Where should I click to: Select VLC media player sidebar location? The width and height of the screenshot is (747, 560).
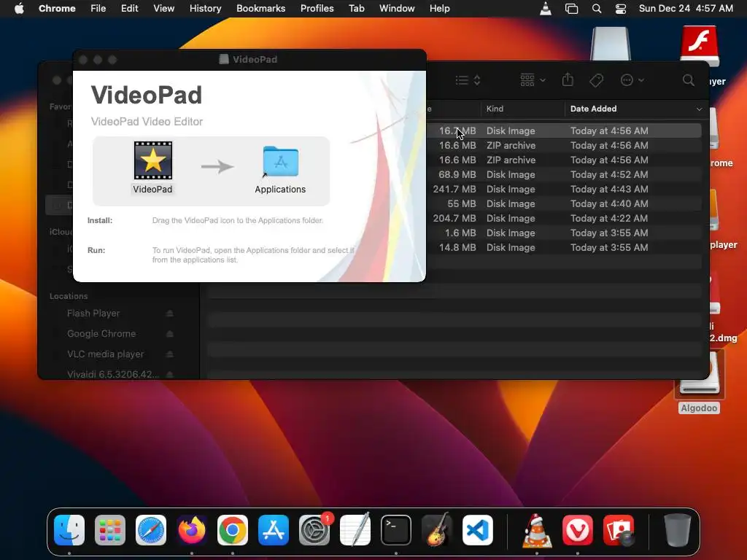tap(105, 354)
